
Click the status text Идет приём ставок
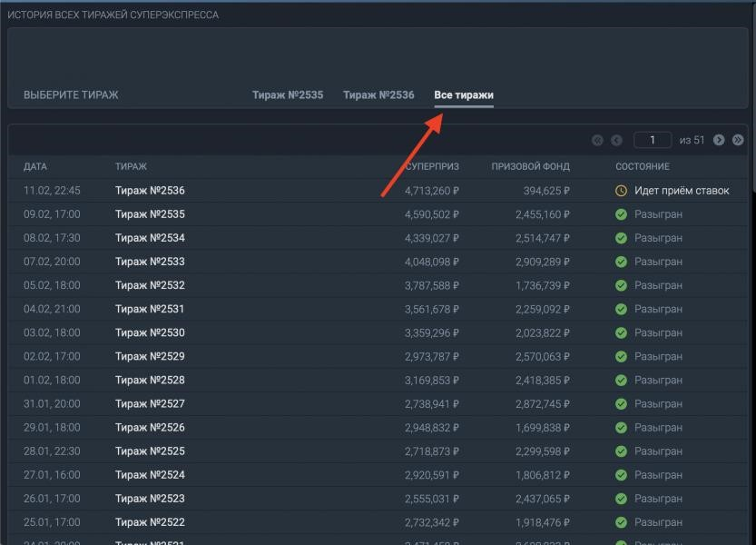click(682, 191)
